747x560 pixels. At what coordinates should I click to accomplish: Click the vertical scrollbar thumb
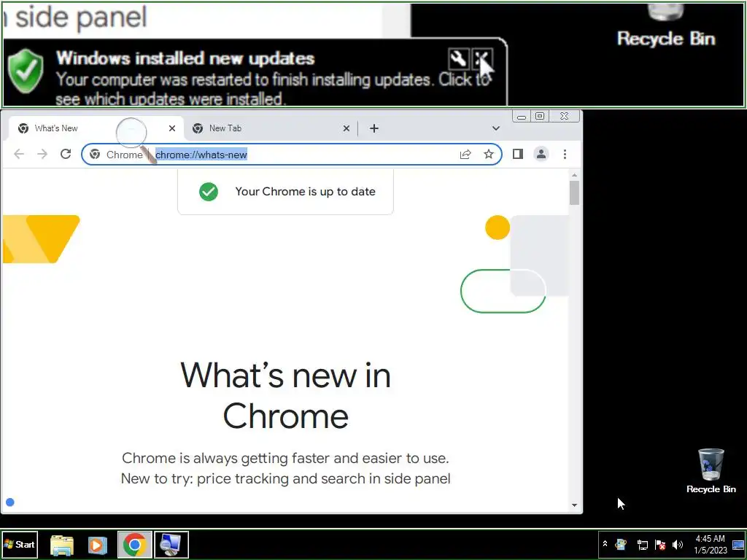[575, 192]
